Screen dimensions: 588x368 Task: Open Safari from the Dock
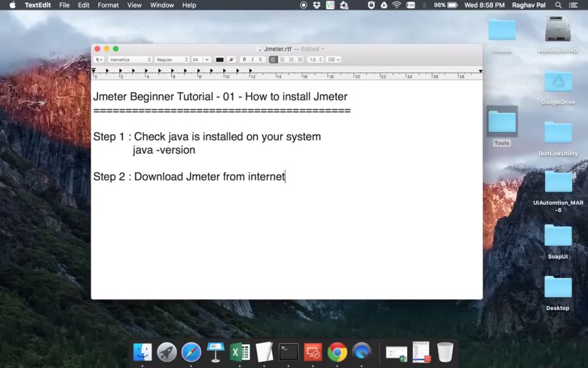pos(191,352)
